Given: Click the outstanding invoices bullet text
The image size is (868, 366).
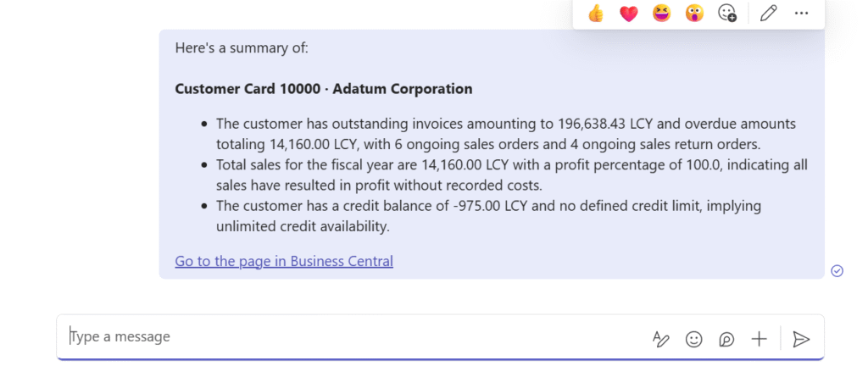Looking at the screenshot, I should point(505,133).
